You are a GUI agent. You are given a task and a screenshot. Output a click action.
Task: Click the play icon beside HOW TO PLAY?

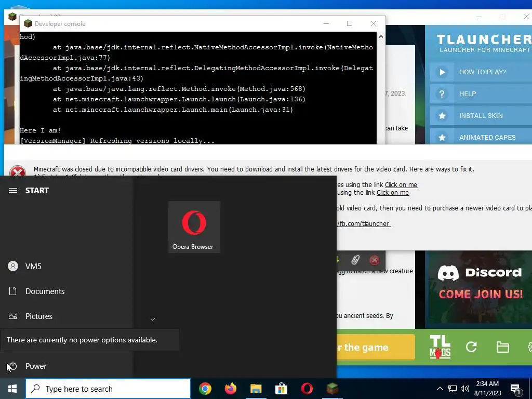(442, 72)
